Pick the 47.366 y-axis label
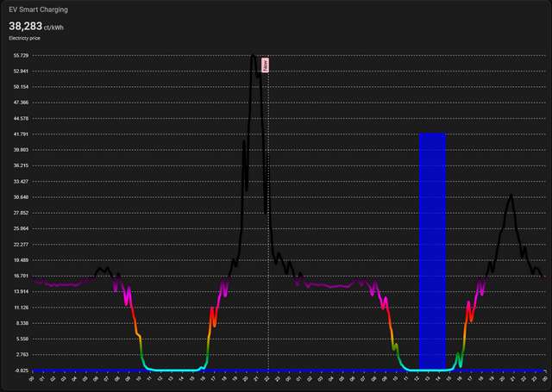The width and height of the screenshot is (552, 392). 21,103
